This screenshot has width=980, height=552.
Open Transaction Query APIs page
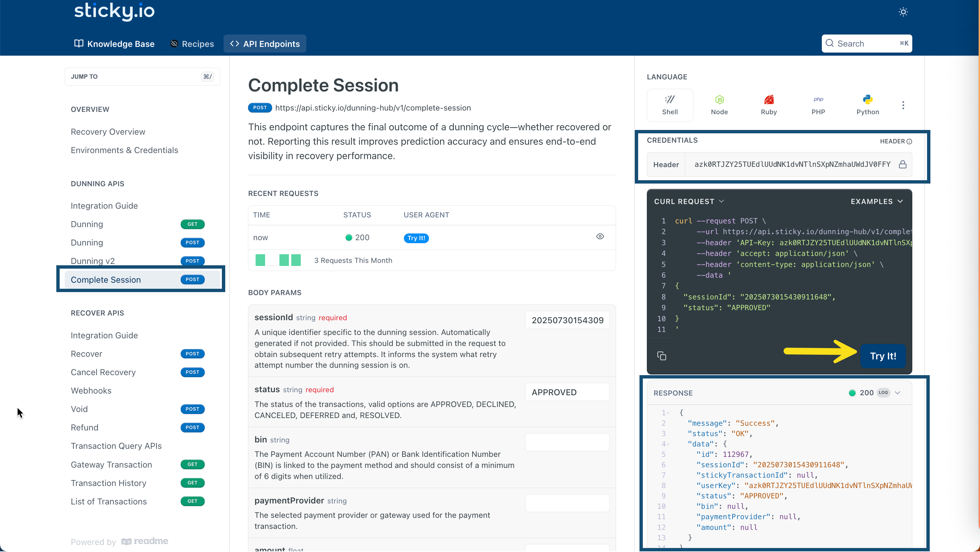116,446
